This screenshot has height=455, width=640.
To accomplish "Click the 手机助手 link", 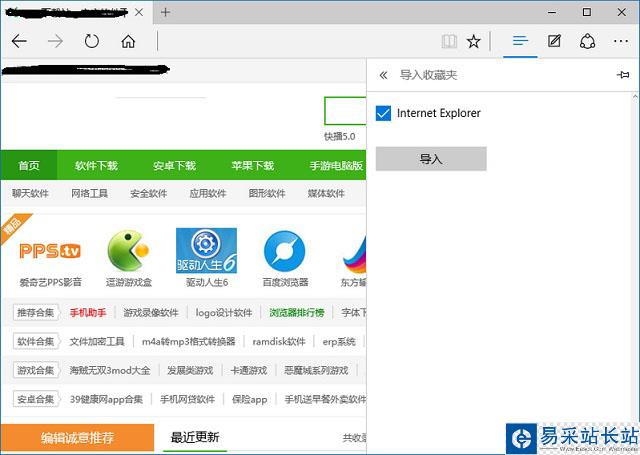I will tap(88, 313).
